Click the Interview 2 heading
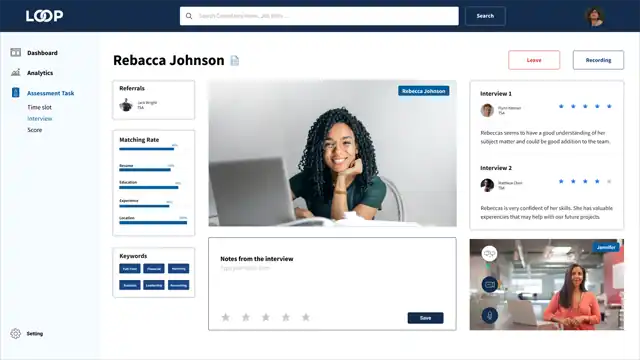640x360 pixels. click(496, 168)
